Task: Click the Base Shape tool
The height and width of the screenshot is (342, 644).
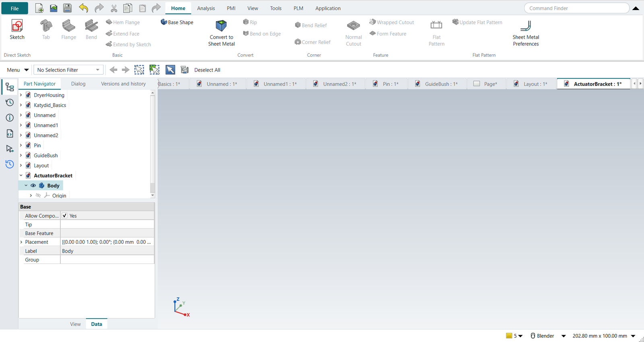Action: click(177, 22)
